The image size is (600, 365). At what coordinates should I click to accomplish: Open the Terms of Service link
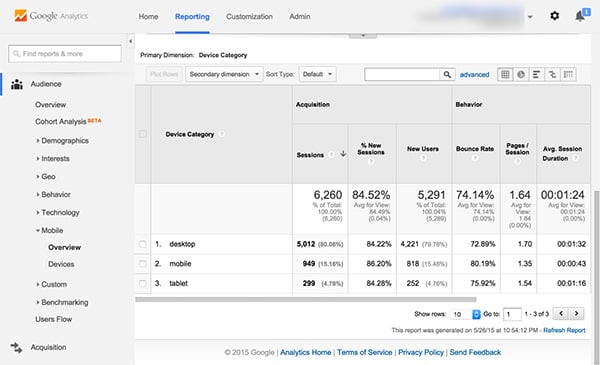364,352
